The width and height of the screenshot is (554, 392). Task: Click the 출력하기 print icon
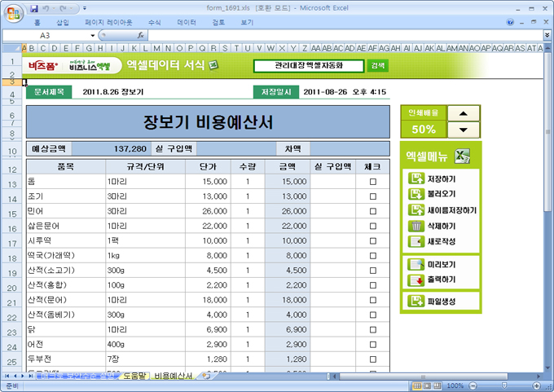416,280
